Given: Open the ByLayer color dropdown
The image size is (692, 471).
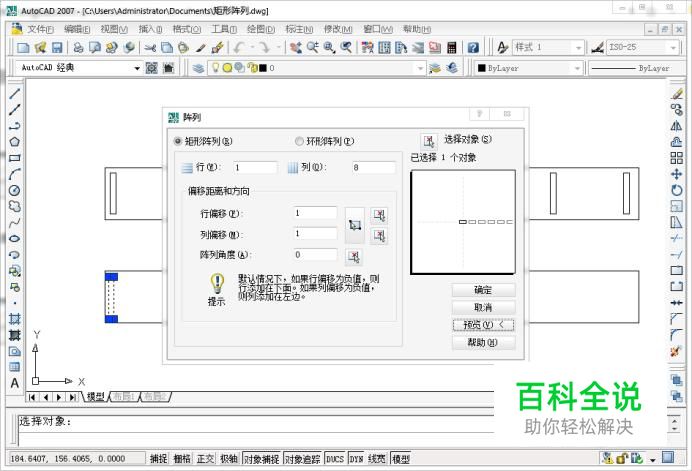Looking at the screenshot, I should coord(577,68).
